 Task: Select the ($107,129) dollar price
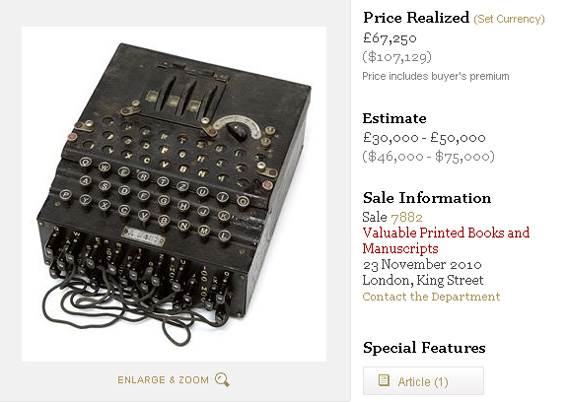397,57
